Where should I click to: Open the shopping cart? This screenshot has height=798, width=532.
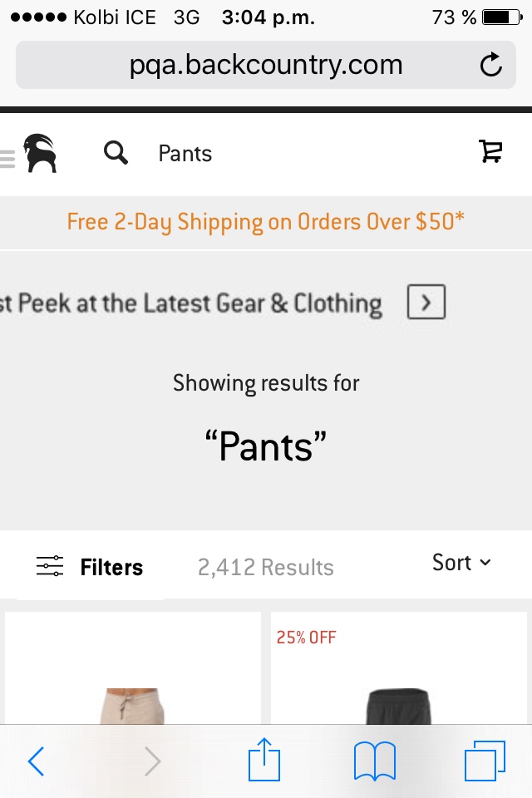pyautogui.click(x=490, y=151)
